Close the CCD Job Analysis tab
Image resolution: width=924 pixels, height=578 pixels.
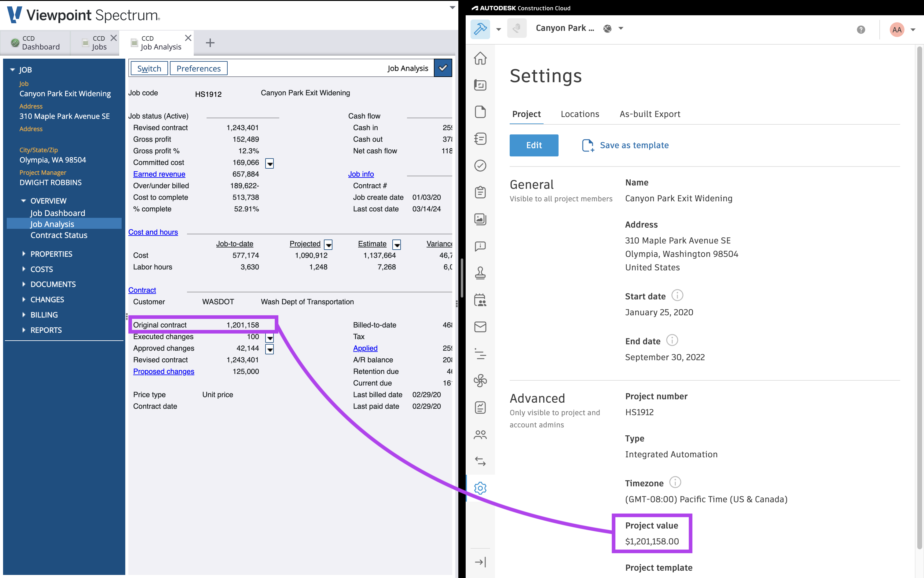point(188,38)
